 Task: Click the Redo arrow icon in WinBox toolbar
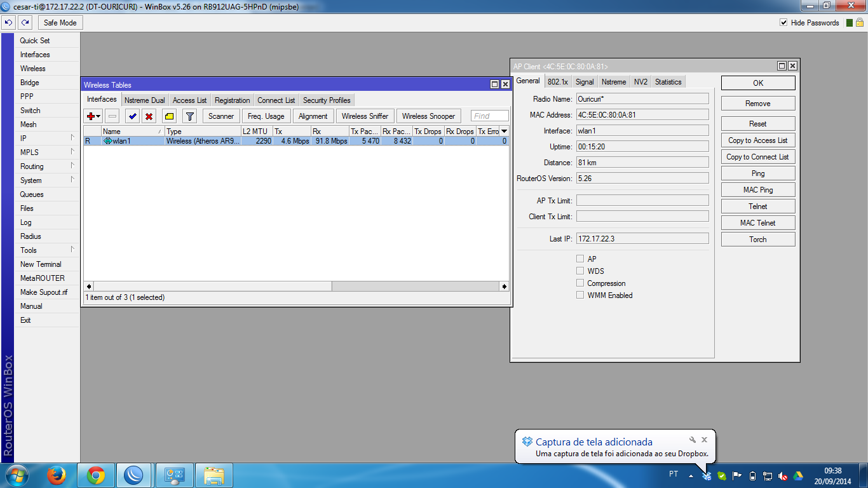[x=25, y=23]
